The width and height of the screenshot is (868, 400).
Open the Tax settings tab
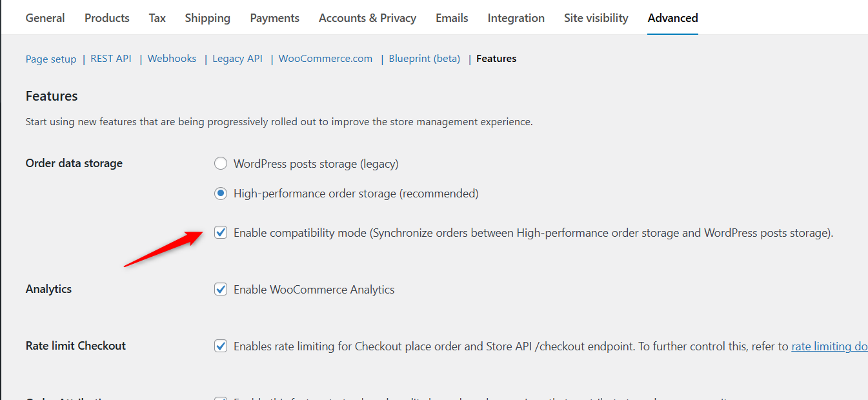click(157, 18)
